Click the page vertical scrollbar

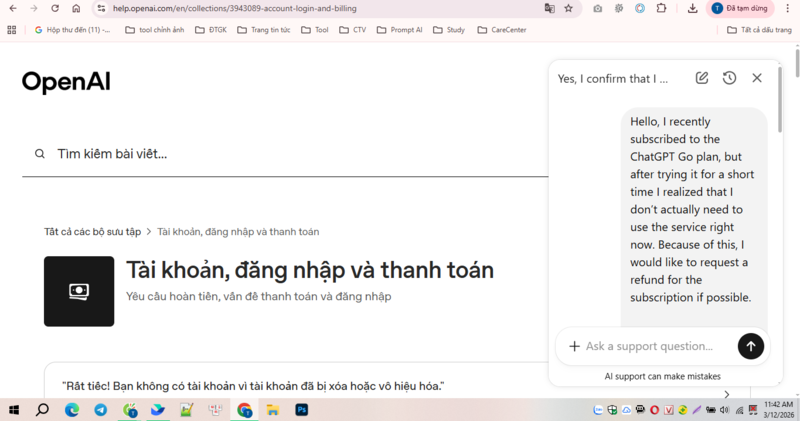pyautogui.click(x=797, y=62)
